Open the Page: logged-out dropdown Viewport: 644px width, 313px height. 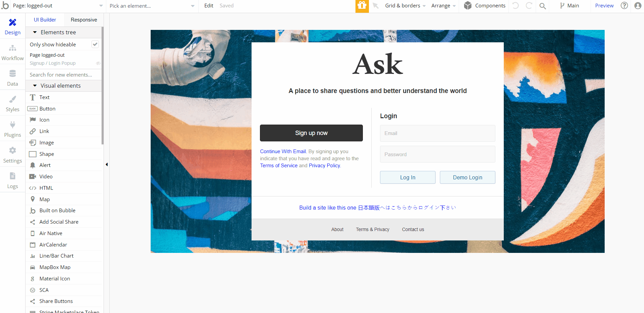point(58,6)
